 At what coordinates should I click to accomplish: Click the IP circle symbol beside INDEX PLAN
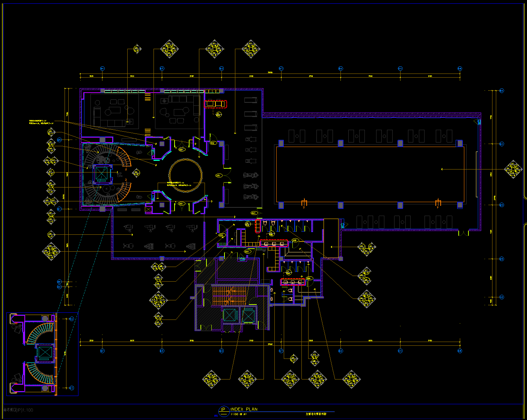coord(224,410)
